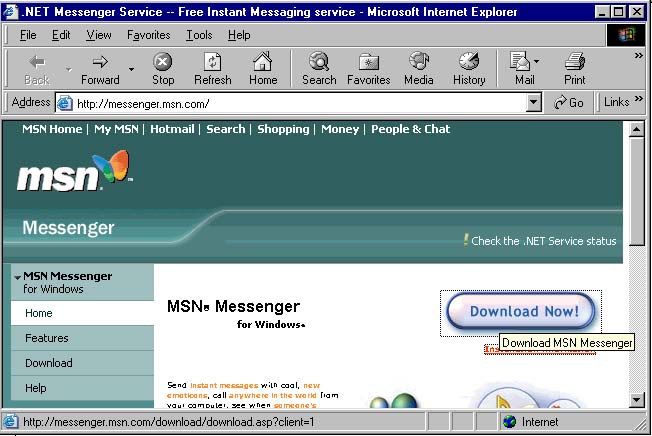Screen dimensions: 652x436
Task: Click the IE icon in the title bar
Action: 10,11
